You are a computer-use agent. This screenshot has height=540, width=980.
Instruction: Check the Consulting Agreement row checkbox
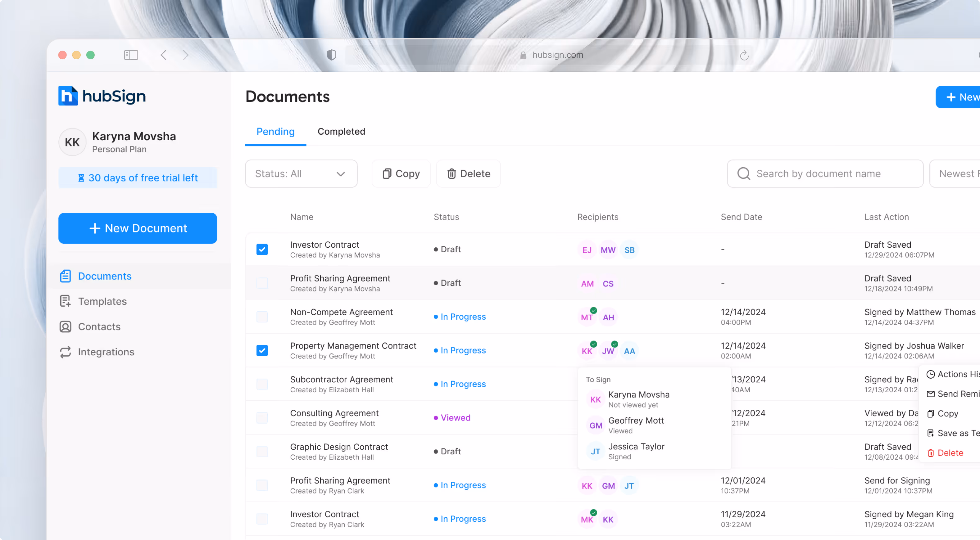tap(262, 418)
